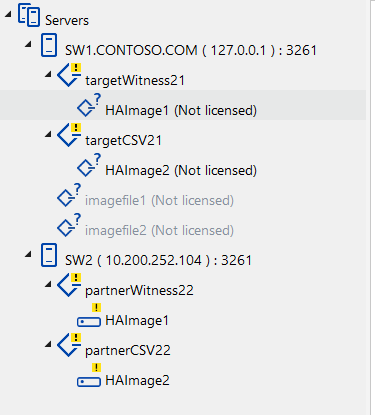Viewport: 375px width, 415px height.
Task: Click the HAImage2 disk icon under partnerCSV22
Action: click(x=89, y=375)
